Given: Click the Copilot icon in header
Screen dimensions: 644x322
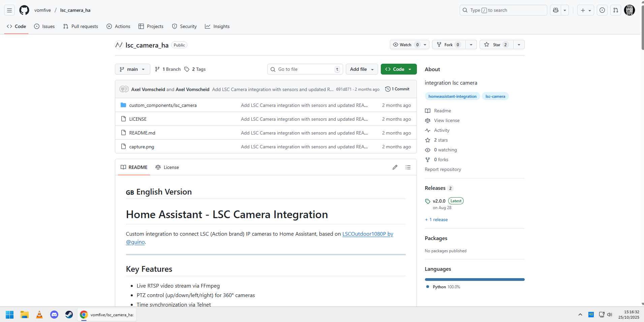Looking at the screenshot, I should [556, 10].
